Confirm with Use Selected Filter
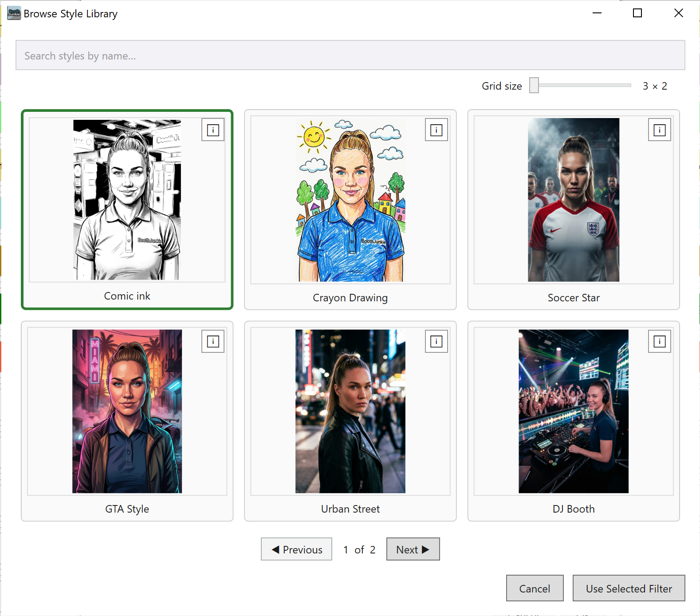Image resolution: width=700 pixels, height=616 pixels. [x=629, y=588]
